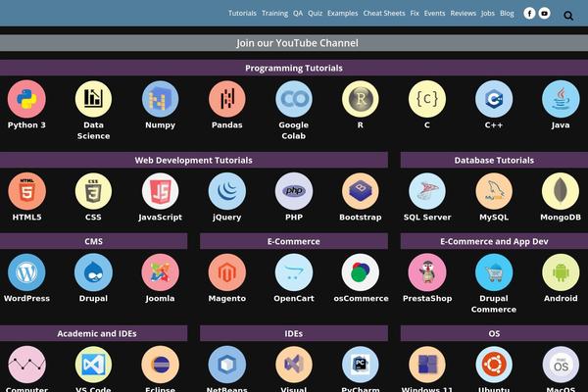Select the osCommerce tutorial icon
This screenshot has width=588, height=392.
click(x=361, y=272)
